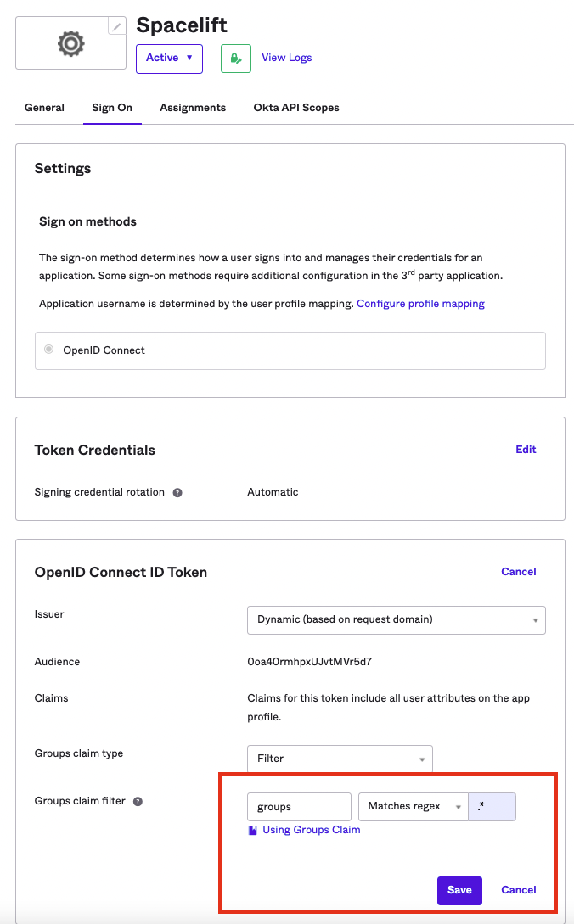Click the green lock access icon

pyautogui.click(x=235, y=59)
